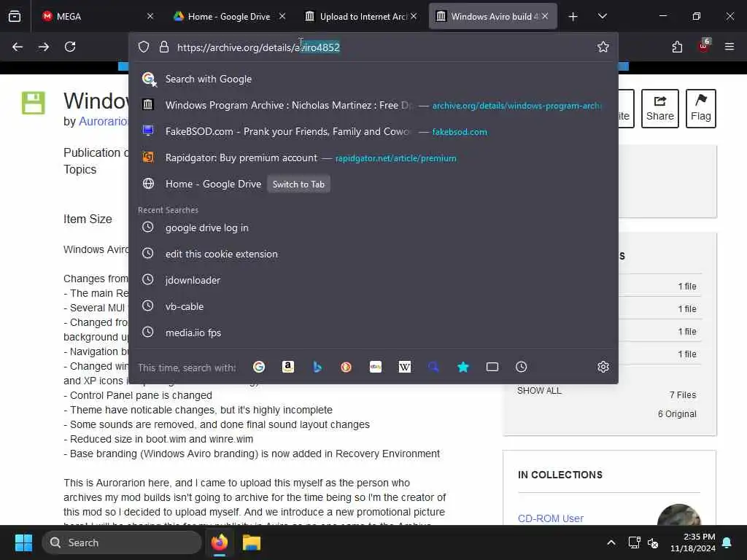Search this time with DuckDuckGo
Screen dimensions: 747x560
(347, 367)
